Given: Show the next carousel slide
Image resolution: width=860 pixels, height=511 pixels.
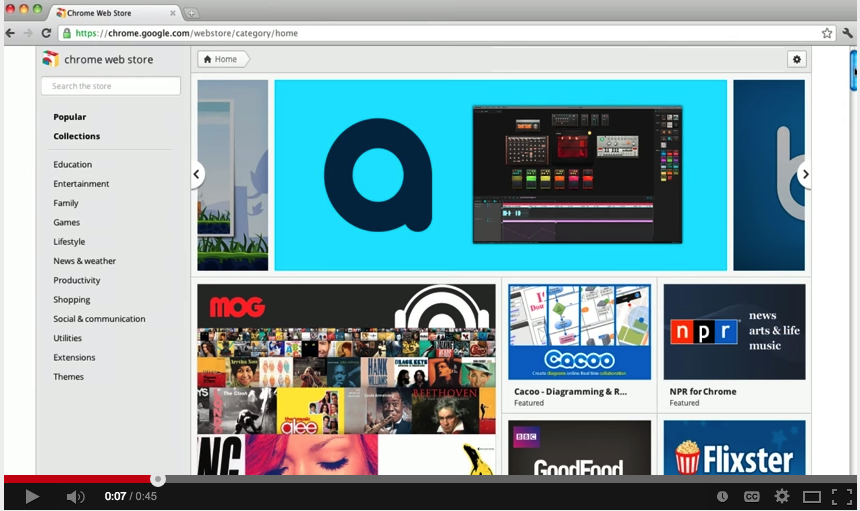Looking at the screenshot, I should click(805, 174).
